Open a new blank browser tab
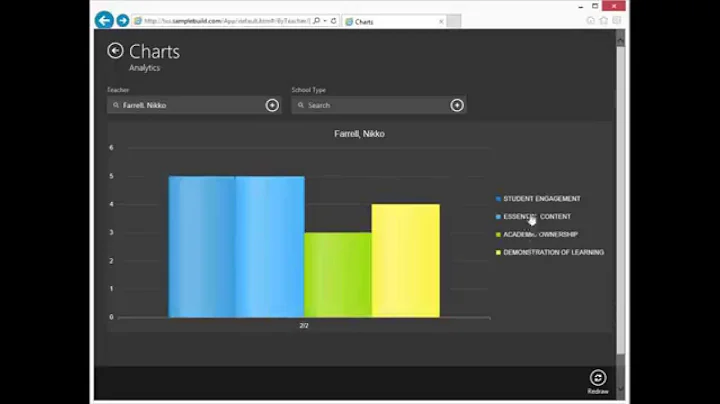Viewport: 720px width, 404px height. pos(454,21)
